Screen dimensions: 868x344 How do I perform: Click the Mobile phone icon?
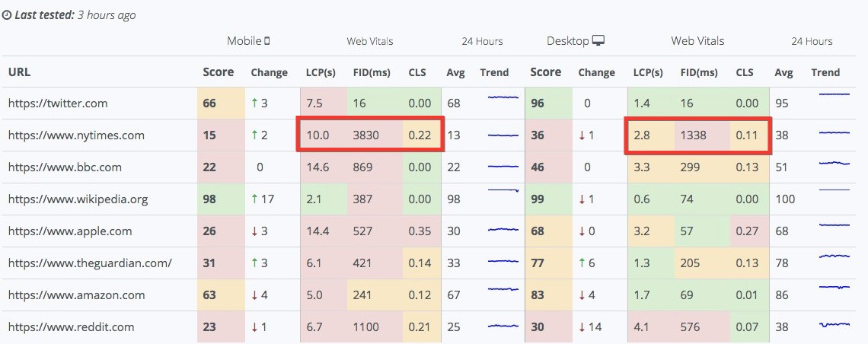point(267,41)
